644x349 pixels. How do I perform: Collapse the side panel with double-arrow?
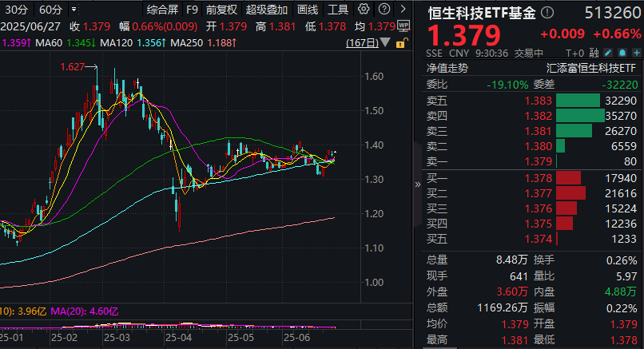pos(418,183)
